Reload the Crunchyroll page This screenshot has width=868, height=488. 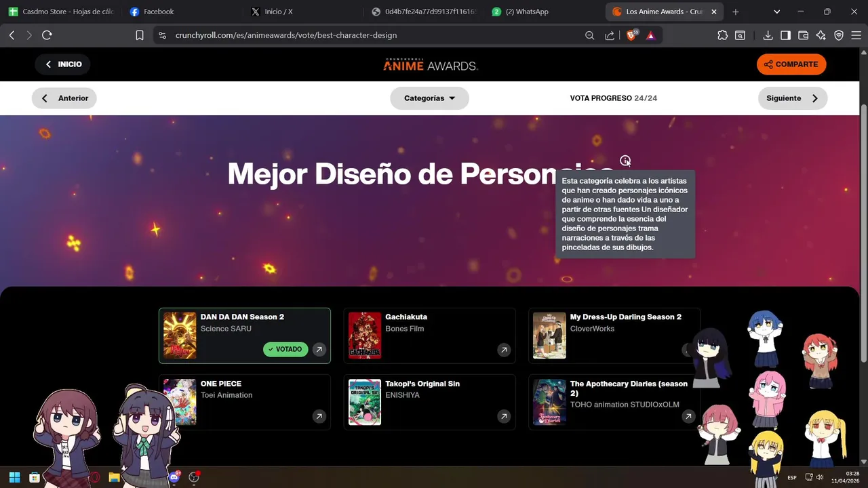pos(47,35)
